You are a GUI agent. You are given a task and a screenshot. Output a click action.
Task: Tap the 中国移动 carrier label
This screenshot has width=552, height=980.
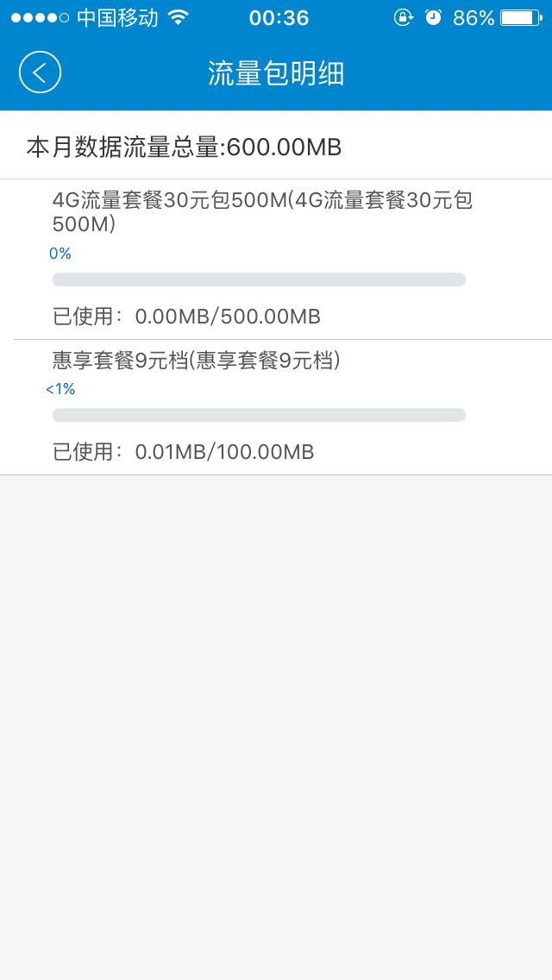coord(118,18)
